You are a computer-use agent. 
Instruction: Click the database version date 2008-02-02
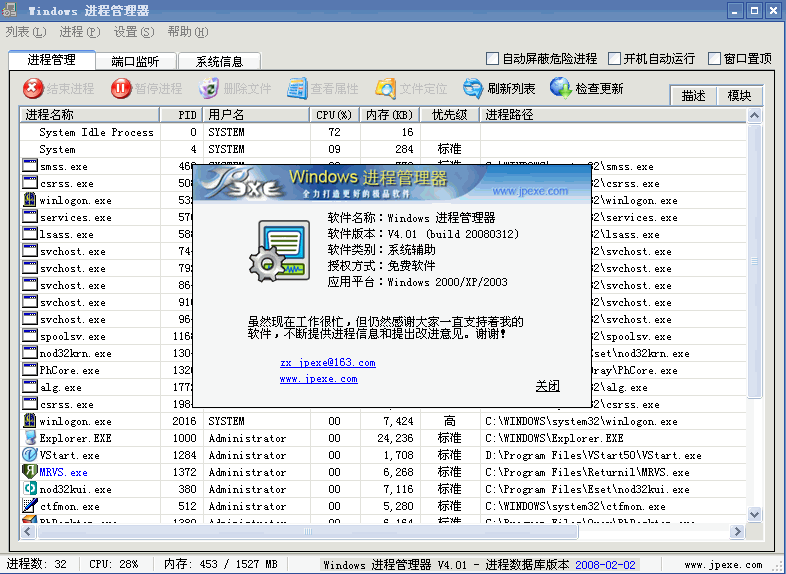pos(605,565)
